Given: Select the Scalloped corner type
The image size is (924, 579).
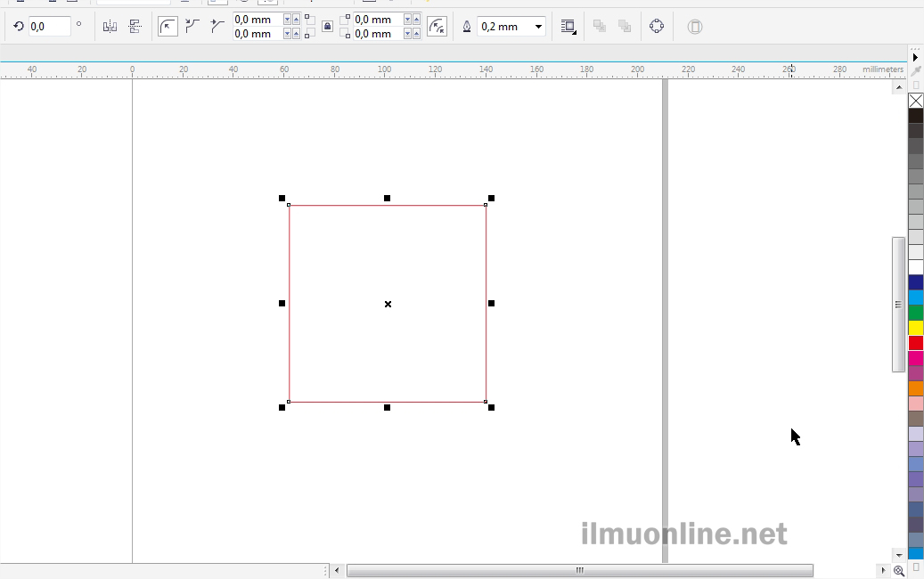Looking at the screenshot, I should coord(192,27).
